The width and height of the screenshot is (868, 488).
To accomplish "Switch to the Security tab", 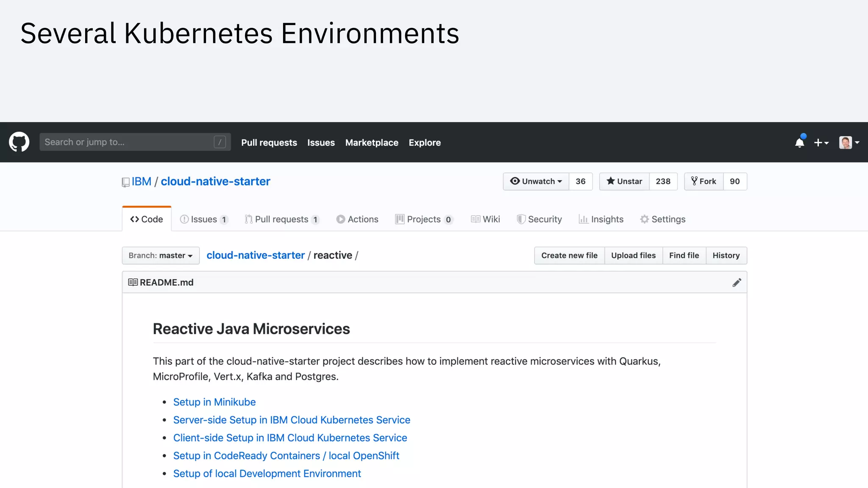I will pyautogui.click(x=539, y=219).
